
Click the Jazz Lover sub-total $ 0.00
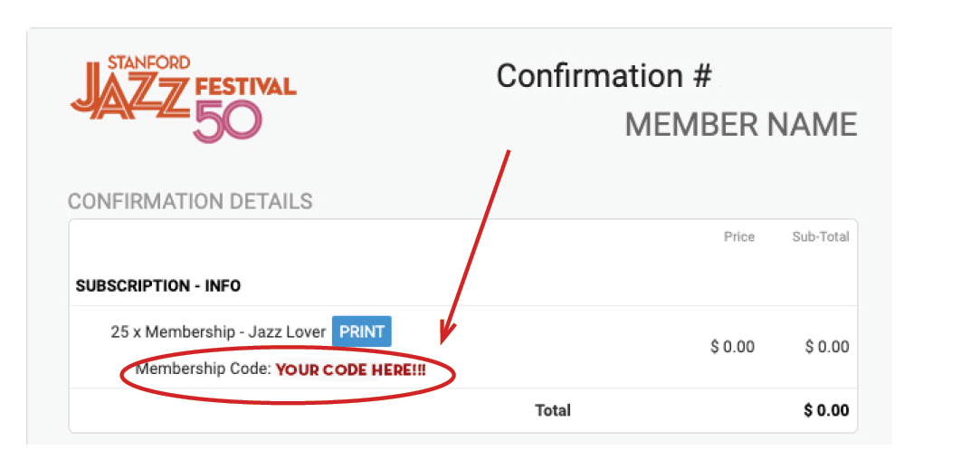pyautogui.click(x=827, y=347)
